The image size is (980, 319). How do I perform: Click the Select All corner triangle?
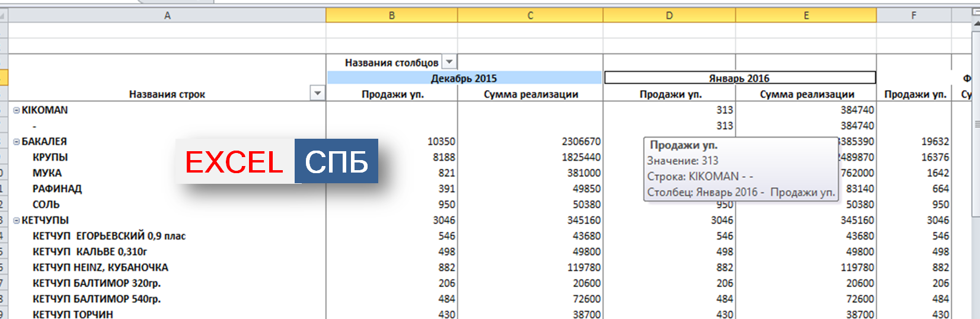[4, 16]
